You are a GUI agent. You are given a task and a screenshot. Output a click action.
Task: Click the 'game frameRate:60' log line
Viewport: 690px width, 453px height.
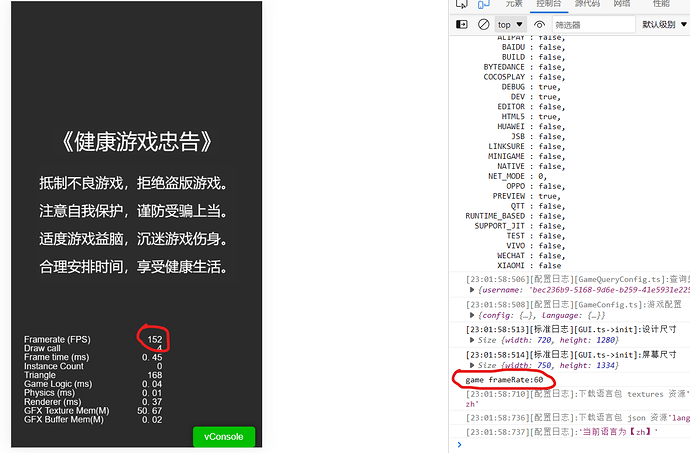tap(504, 379)
